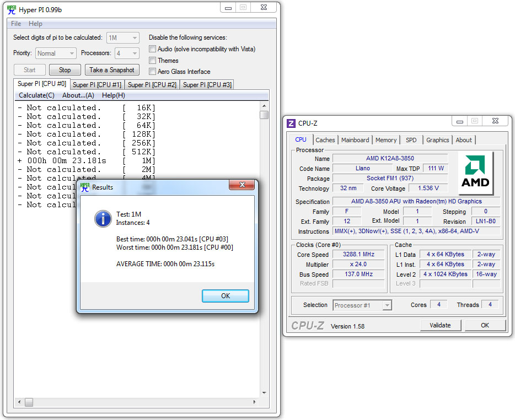Click the vertical scrollbar thumb in results list
Screen dimensions: 515x420
pos(264,115)
